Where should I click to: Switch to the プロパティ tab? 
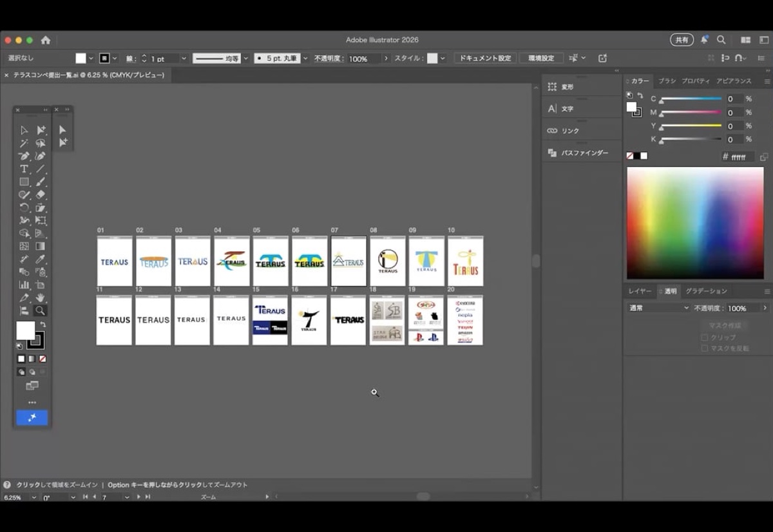[696, 81]
